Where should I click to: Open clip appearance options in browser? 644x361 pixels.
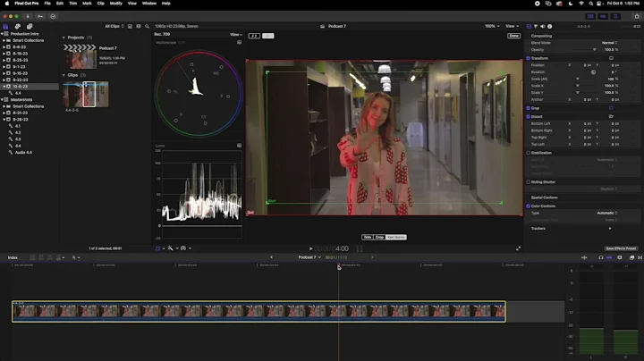click(x=139, y=26)
